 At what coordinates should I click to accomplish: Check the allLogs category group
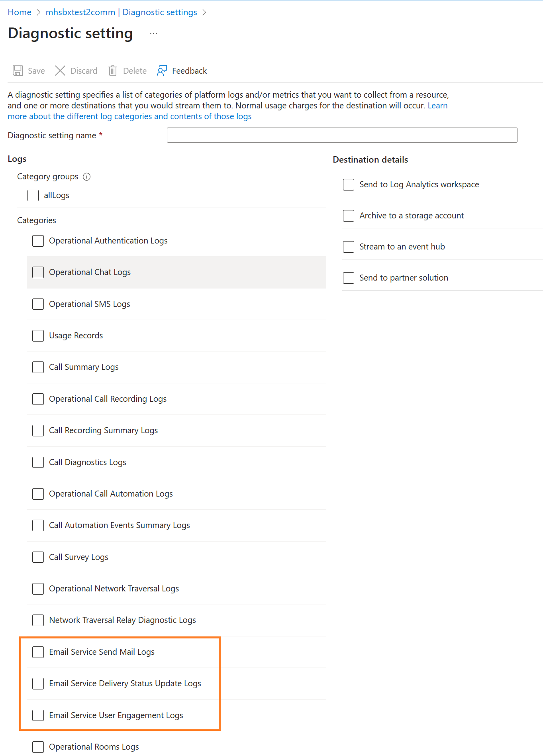tap(33, 195)
